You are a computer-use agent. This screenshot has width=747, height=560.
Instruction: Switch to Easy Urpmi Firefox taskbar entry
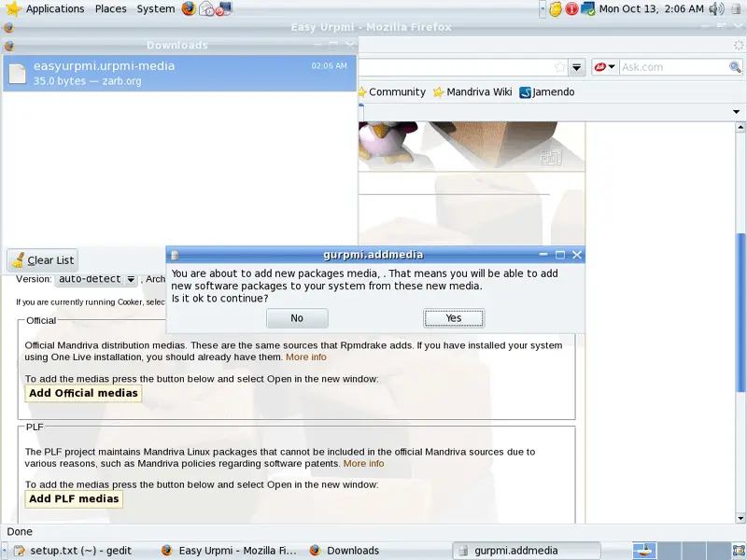tap(229, 551)
